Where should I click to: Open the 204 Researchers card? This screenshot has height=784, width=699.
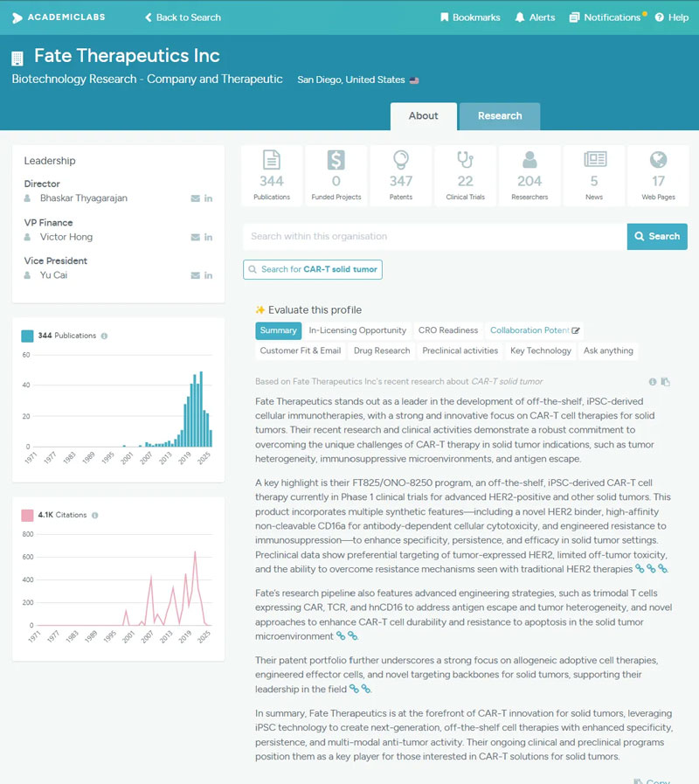(529, 176)
